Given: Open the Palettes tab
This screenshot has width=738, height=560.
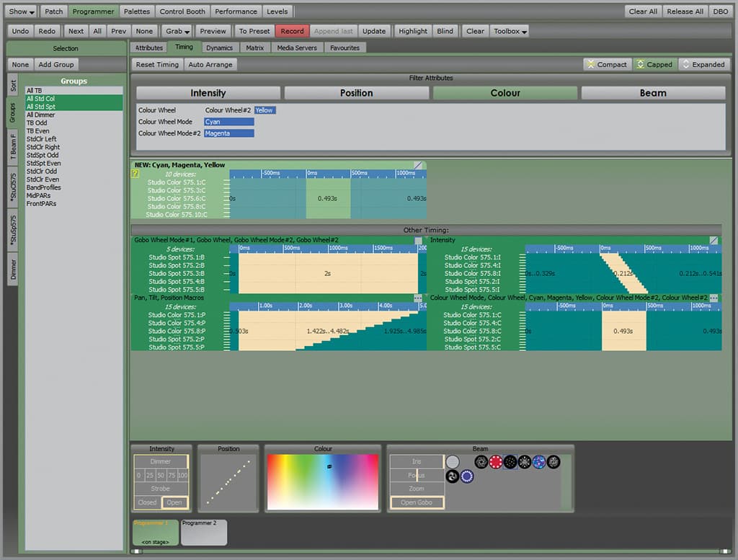Looking at the screenshot, I should (x=136, y=12).
